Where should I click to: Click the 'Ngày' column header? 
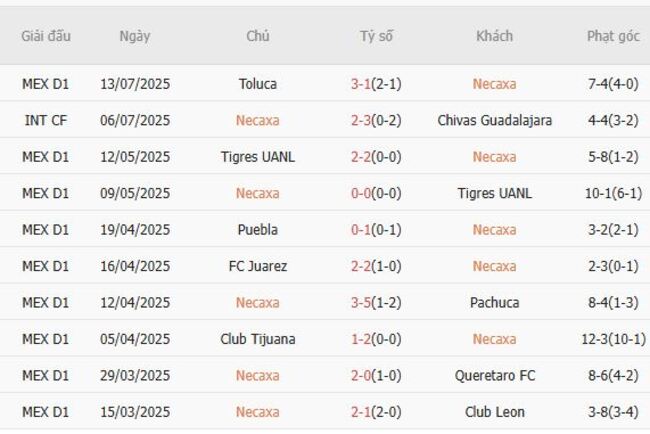click(135, 36)
